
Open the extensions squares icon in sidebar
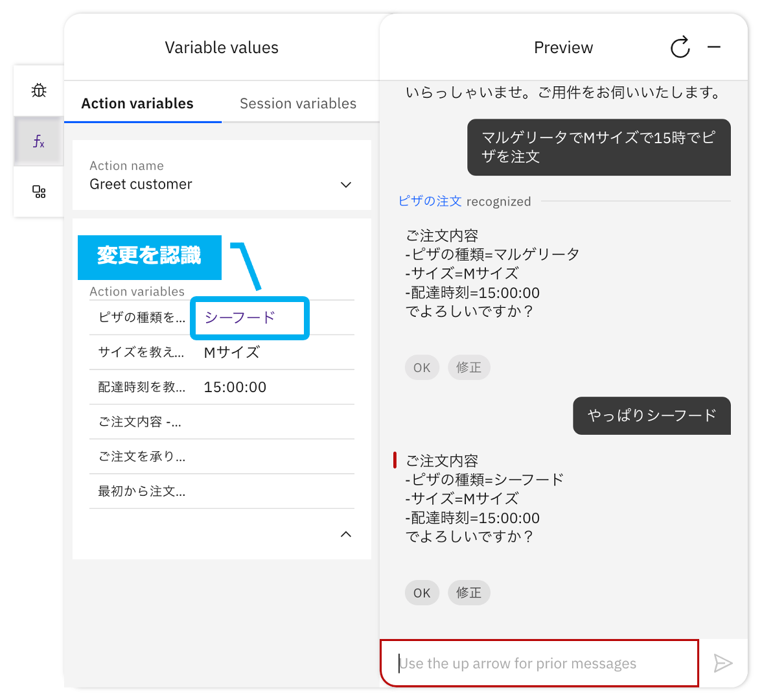tap(38, 192)
